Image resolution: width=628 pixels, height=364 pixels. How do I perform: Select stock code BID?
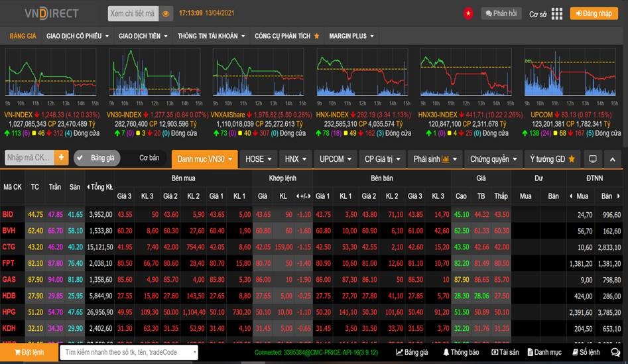click(x=7, y=214)
